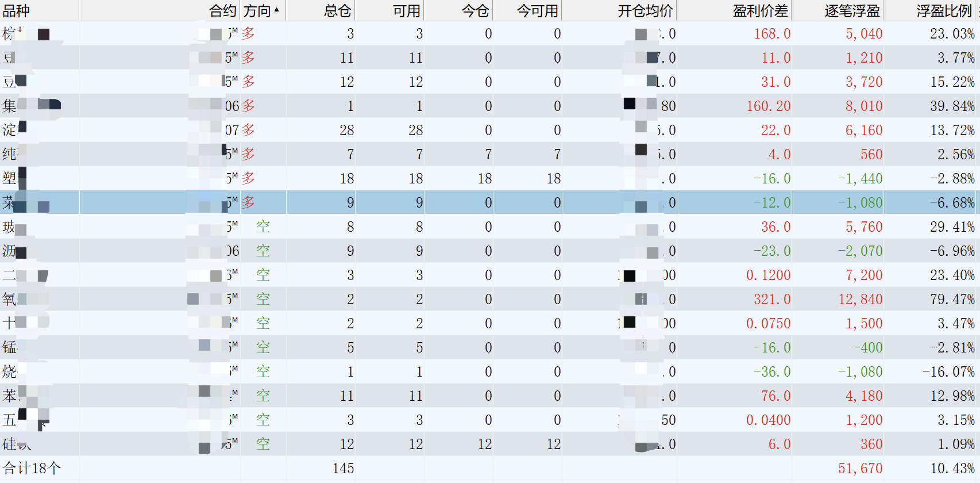Click the 0.1200 profit spread cell
Viewport: 980px width, 483px height.
pyautogui.click(x=768, y=275)
